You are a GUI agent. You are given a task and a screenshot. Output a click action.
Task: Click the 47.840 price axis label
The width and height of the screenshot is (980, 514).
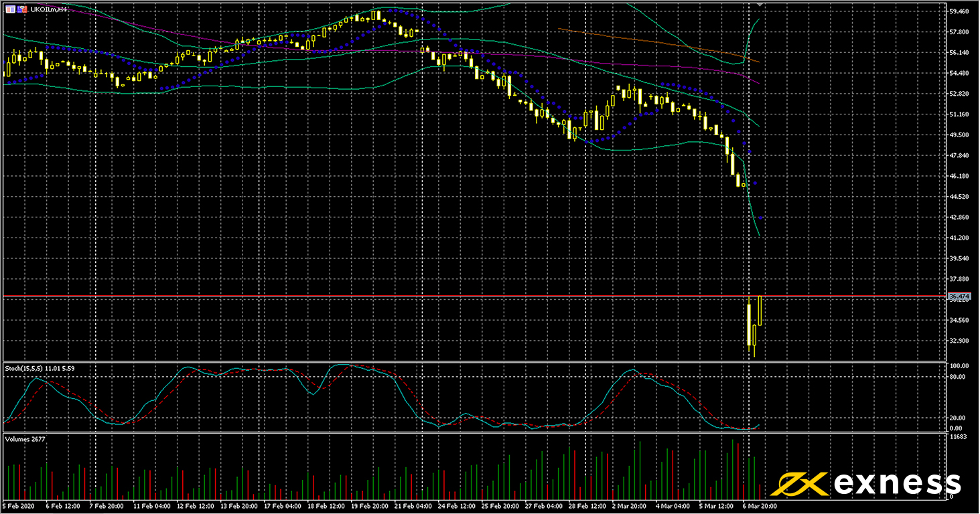(959, 156)
